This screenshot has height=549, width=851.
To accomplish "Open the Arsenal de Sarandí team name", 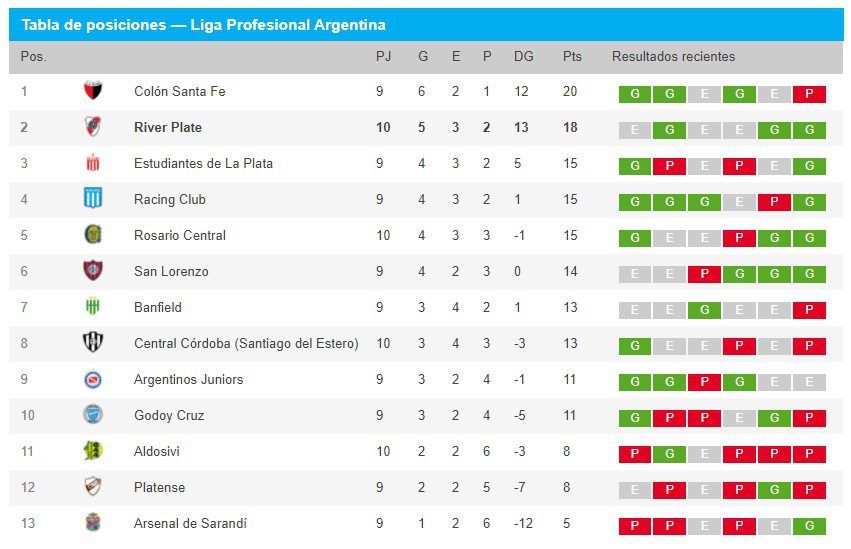I will (x=190, y=523).
